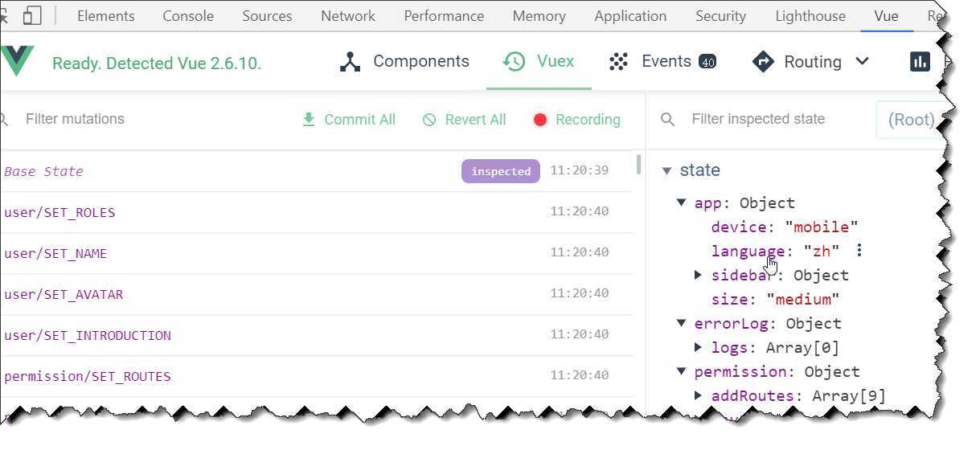The height and width of the screenshot is (450, 980).
Task: Select the Base State entry
Action: click(318, 171)
